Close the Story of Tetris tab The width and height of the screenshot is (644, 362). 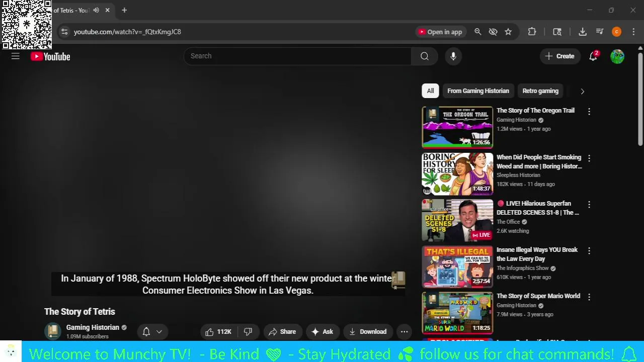pos(107,10)
